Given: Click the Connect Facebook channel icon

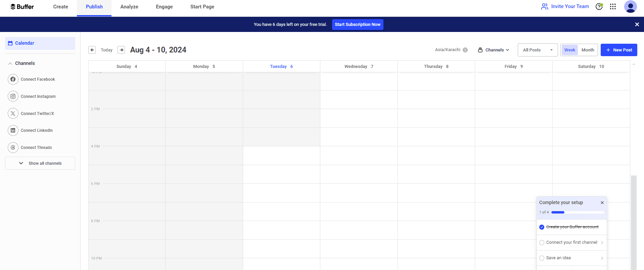Looking at the screenshot, I should [13, 79].
